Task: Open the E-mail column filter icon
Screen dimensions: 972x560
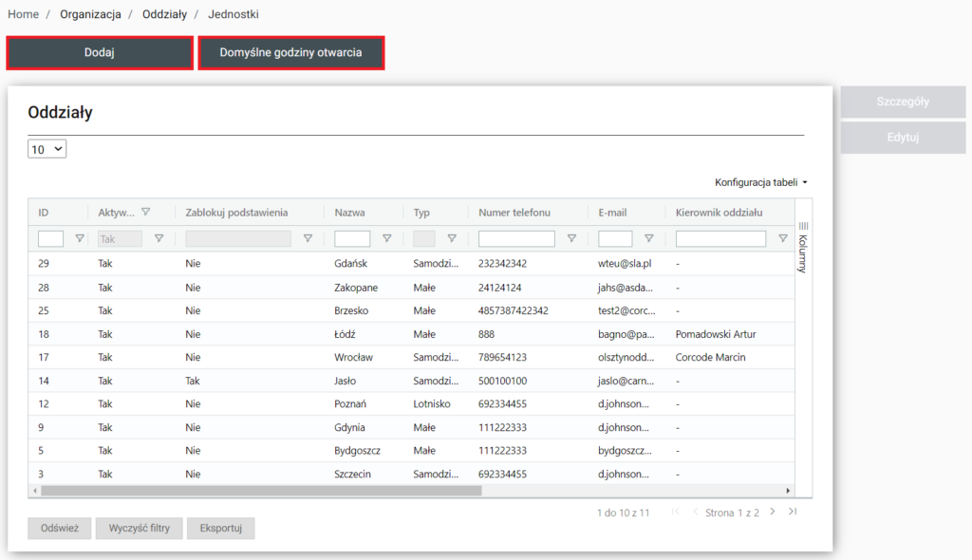Action: pos(648,239)
